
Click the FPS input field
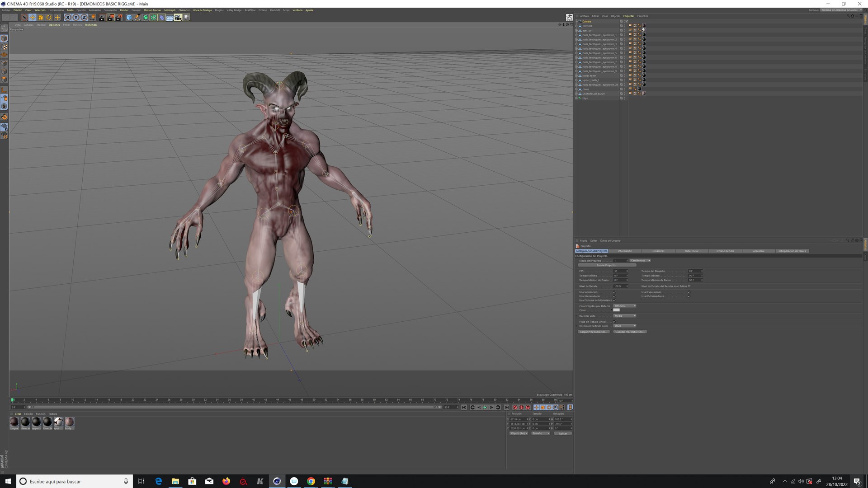pos(620,271)
